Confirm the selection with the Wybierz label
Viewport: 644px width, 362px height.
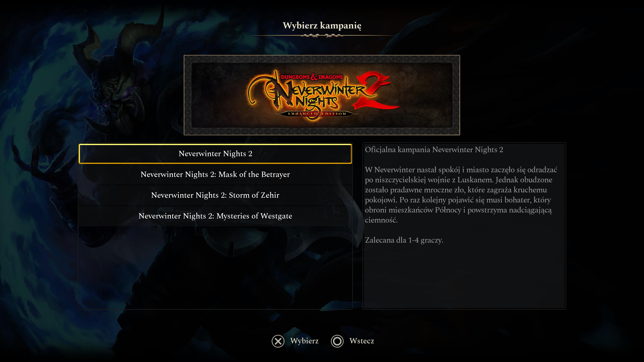(x=304, y=341)
